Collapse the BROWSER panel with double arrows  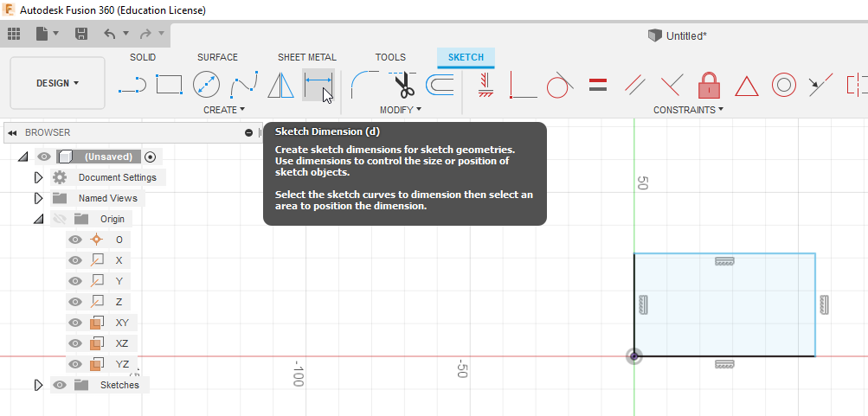click(x=12, y=133)
